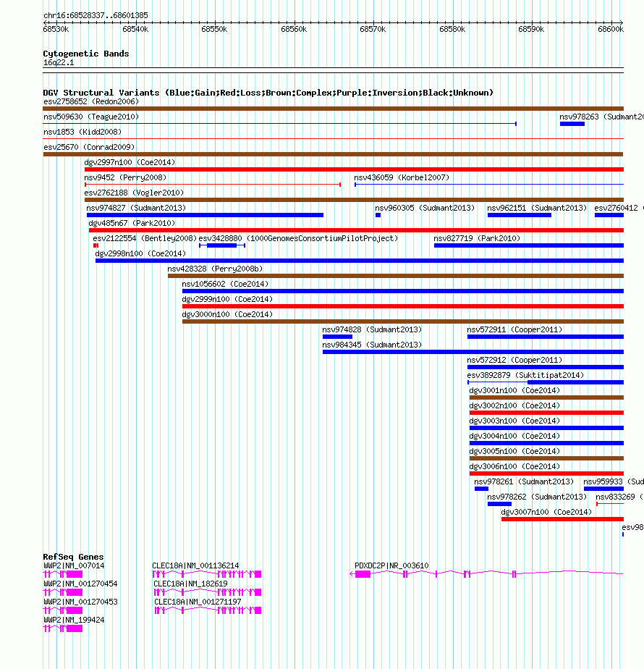
Task: Click the dgv3005n100 (Coe2014) label
Action: (x=514, y=451)
